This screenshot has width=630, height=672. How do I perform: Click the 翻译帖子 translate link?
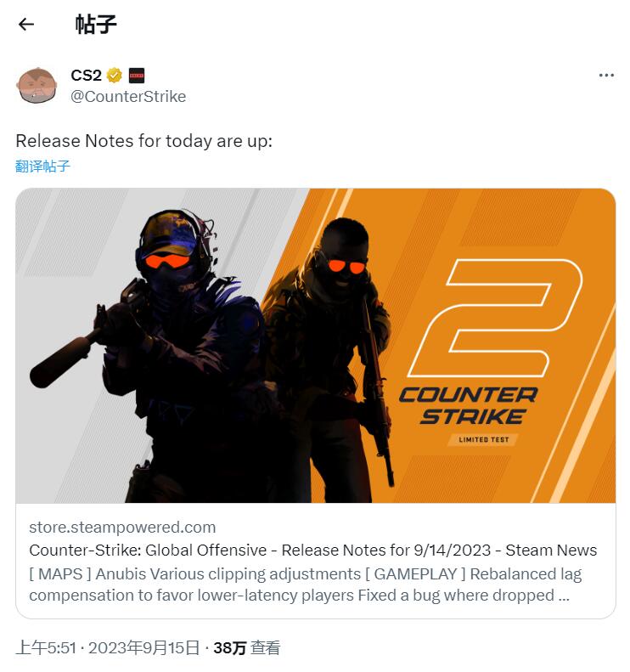click(x=42, y=166)
